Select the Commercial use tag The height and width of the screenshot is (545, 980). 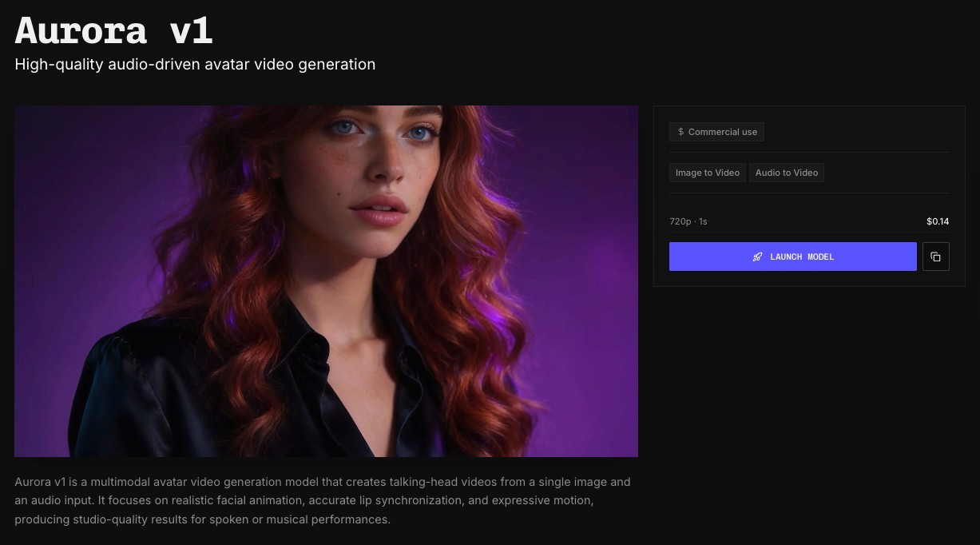tap(716, 132)
